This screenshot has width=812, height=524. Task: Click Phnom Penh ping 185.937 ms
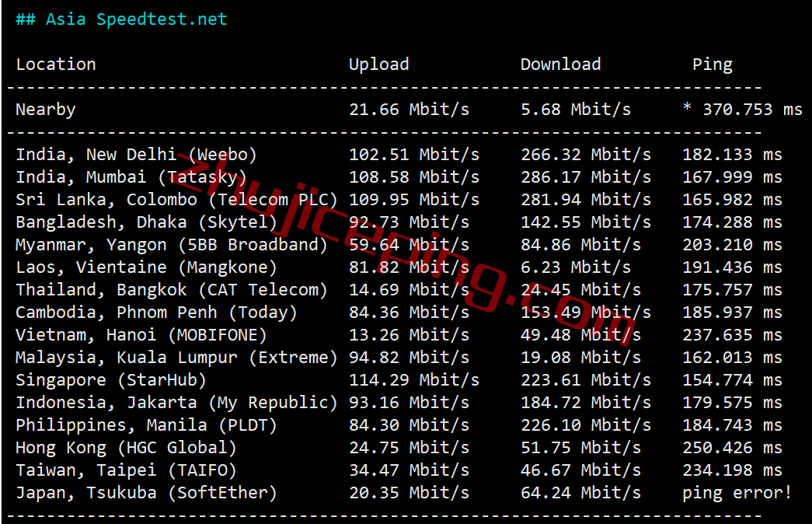[732, 313]
